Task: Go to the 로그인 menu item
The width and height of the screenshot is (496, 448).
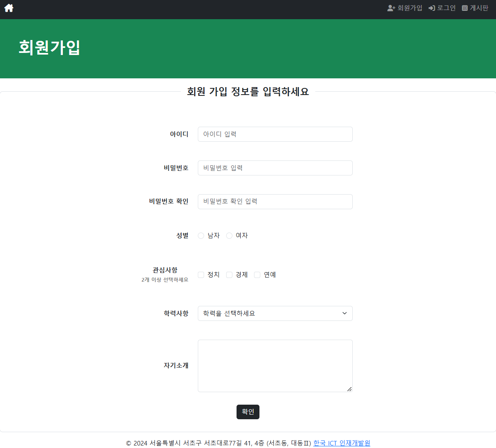Action: click(446, 8)
